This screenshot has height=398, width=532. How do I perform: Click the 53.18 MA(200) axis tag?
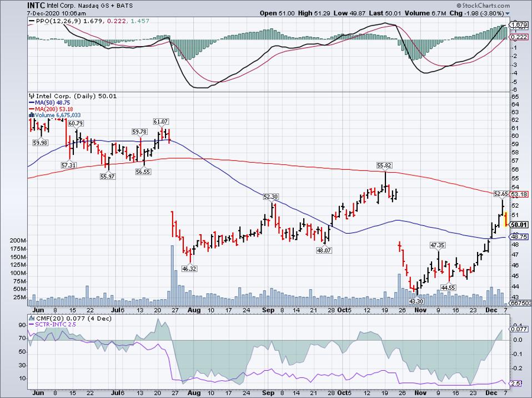click(x=519, y=194)
